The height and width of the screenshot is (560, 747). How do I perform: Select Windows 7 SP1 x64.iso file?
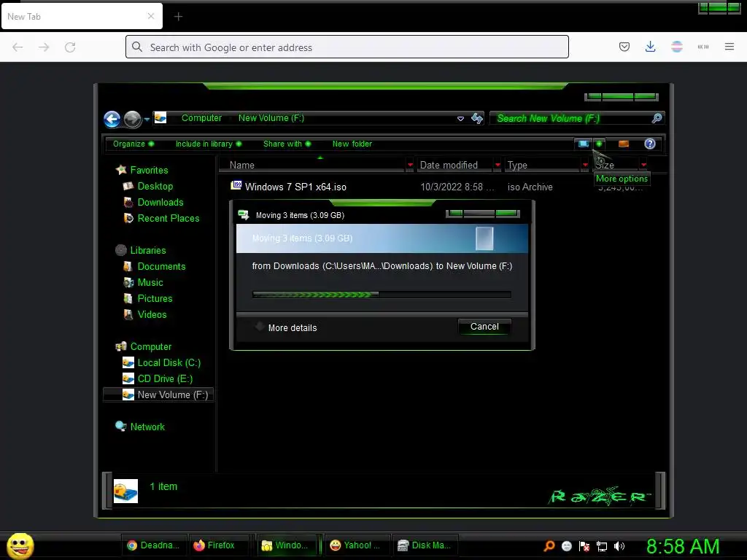[x=295, y=187]
